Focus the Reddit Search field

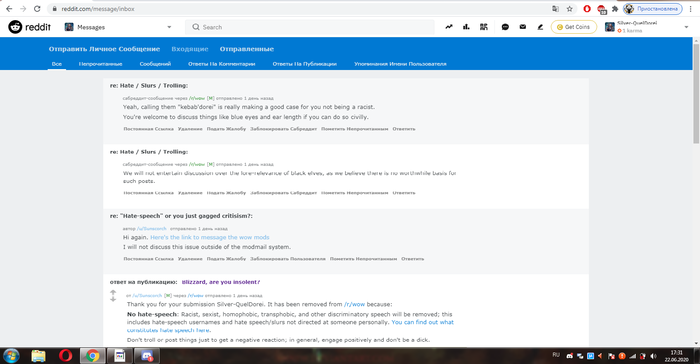point(310,27)
